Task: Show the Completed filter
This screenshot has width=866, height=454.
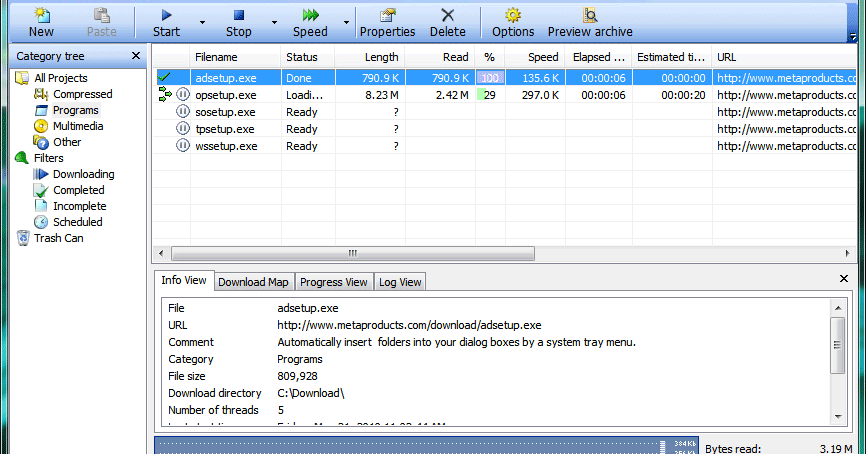Action: (78, 190)
